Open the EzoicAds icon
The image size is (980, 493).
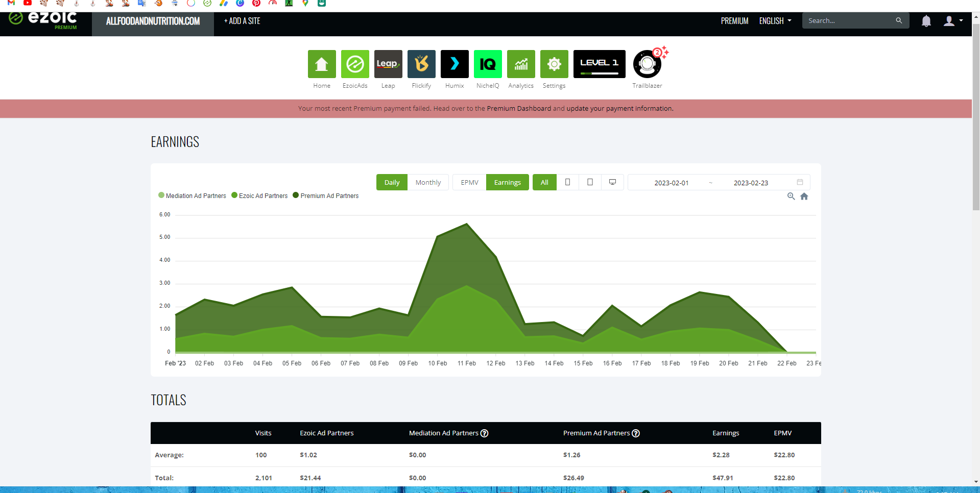(x=355, y=64)
